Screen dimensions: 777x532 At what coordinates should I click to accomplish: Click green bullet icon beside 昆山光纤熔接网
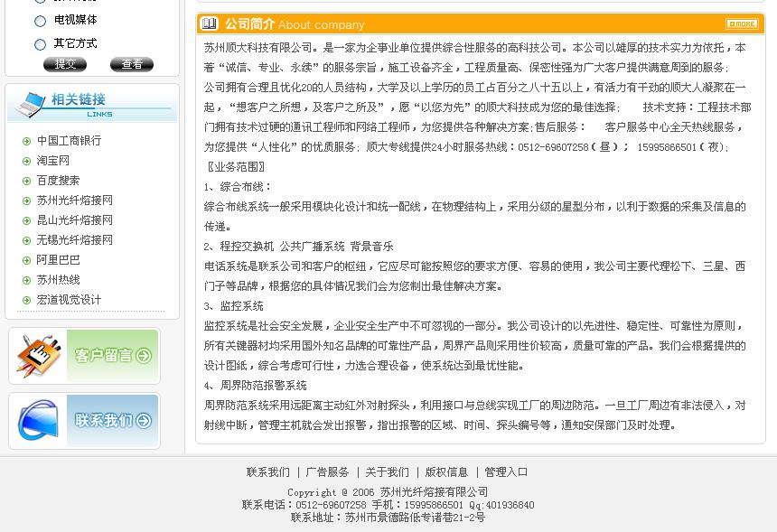click(27, 221)
